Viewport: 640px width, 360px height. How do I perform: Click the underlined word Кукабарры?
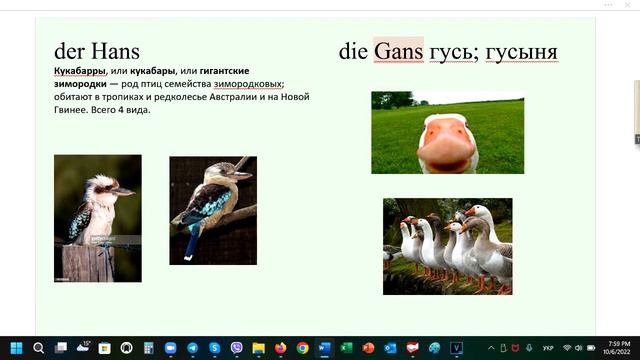(x=80, y=71)
